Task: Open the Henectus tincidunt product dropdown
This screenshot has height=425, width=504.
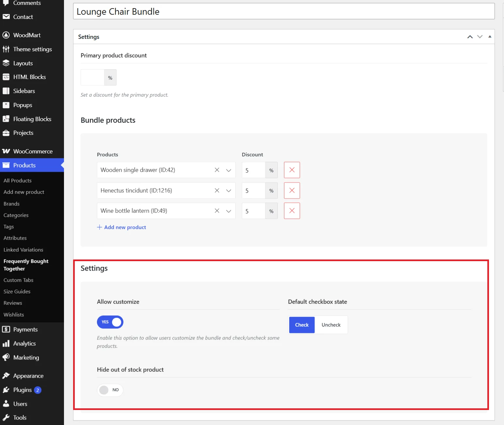Action: pyautogui.click(x=228, y=191)
